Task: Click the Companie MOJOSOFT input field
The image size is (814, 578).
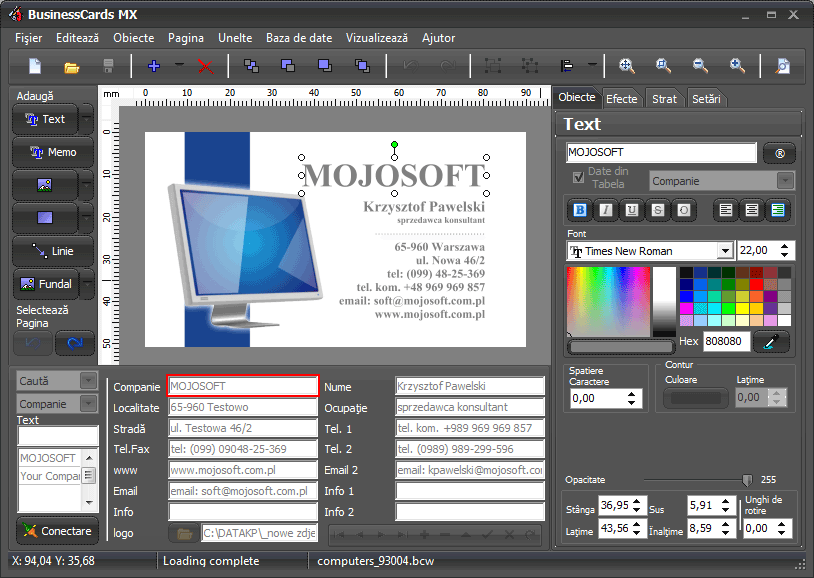Action: tap(242, 386)
